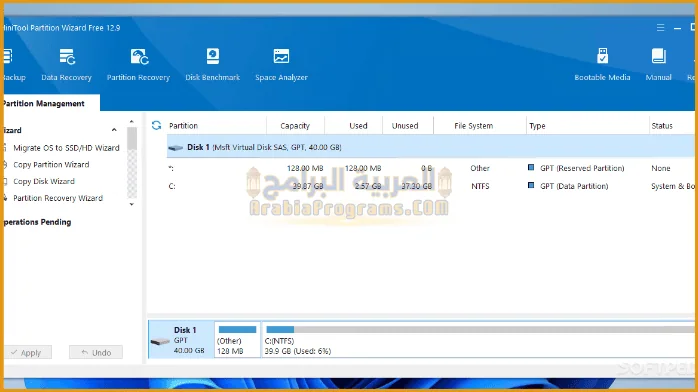The image size is (698, 392).
Task: Click the 39.87 GB capacity cell
Action: point(308,186)
